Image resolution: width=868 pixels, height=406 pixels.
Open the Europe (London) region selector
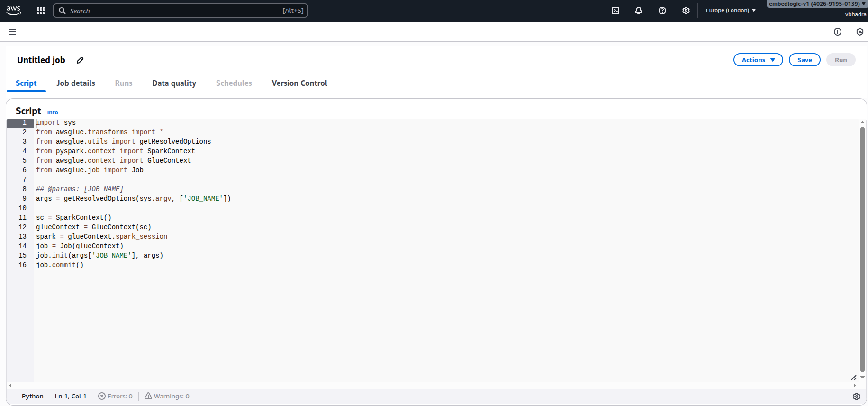pyautogui.click(x=731, y=10)
